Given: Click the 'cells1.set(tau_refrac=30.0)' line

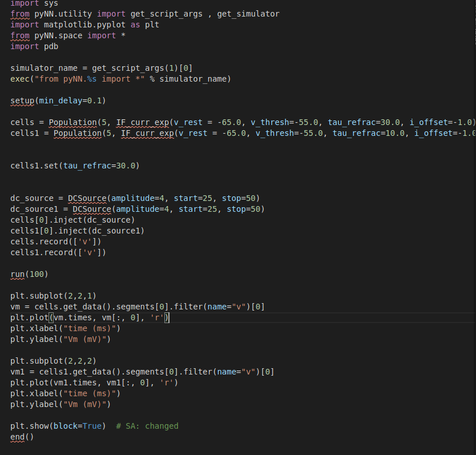Looking at the screenshot, I should click(75, 166).
